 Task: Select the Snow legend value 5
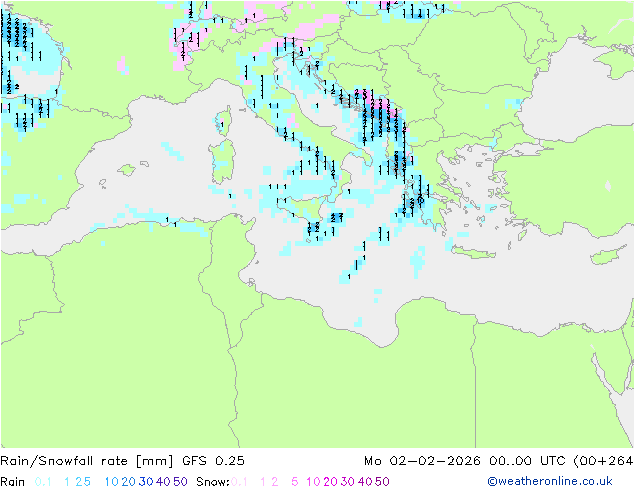(x=294, y=482)
